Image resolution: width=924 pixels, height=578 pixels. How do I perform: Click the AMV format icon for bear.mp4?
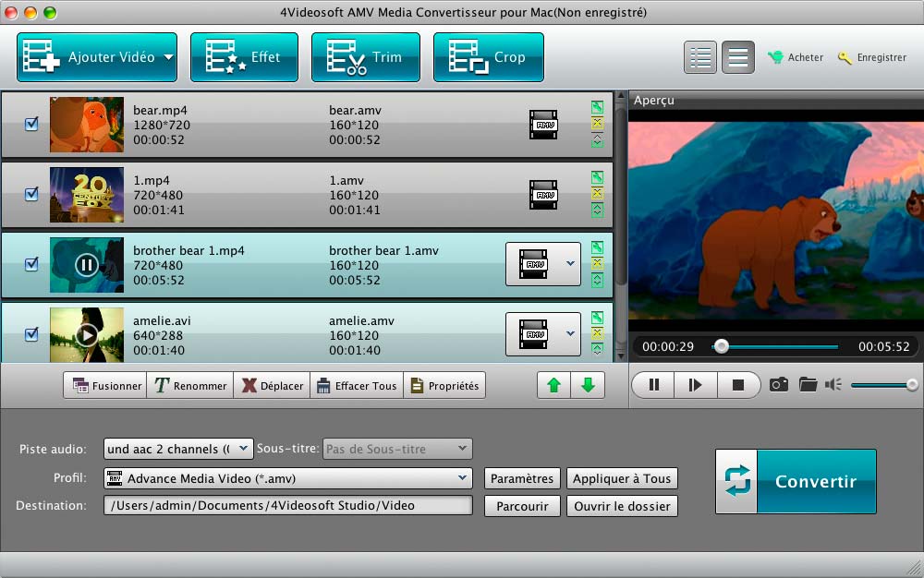[x=543, y=125]
